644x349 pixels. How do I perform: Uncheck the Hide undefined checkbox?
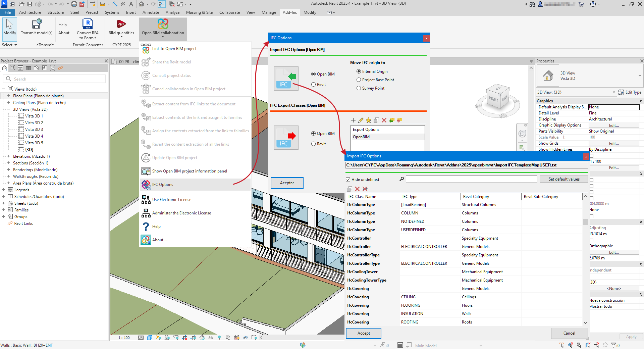(x=348, y=180)
